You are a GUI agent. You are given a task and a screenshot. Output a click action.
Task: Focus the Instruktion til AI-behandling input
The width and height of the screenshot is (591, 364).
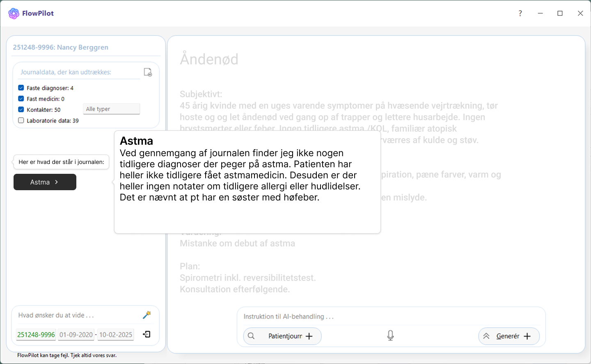point(390,316)
